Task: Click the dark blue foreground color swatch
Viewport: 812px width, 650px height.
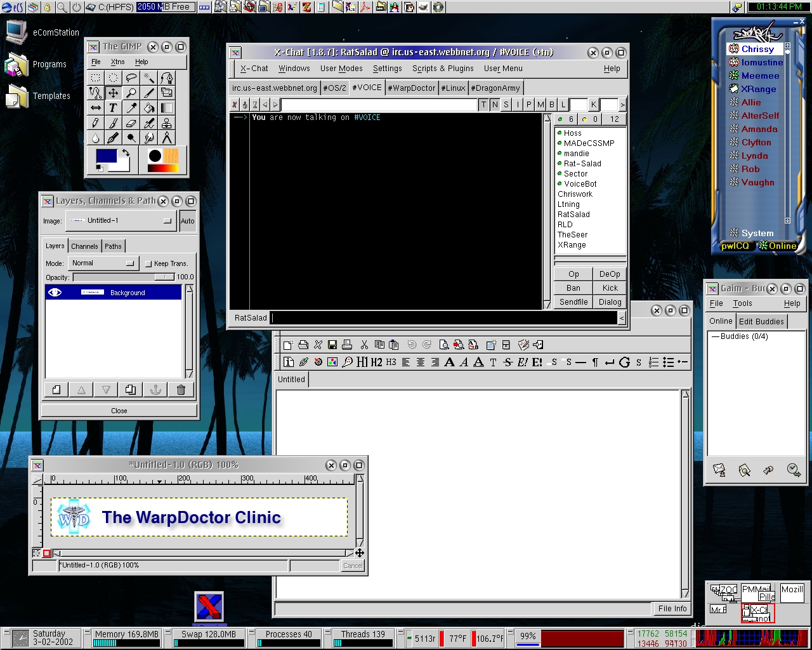Action: tap(106, 157)
